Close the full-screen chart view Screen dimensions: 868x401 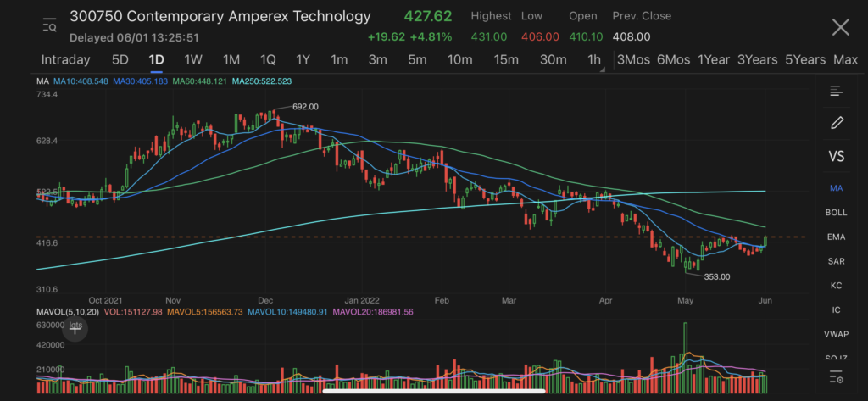(840, 27)
